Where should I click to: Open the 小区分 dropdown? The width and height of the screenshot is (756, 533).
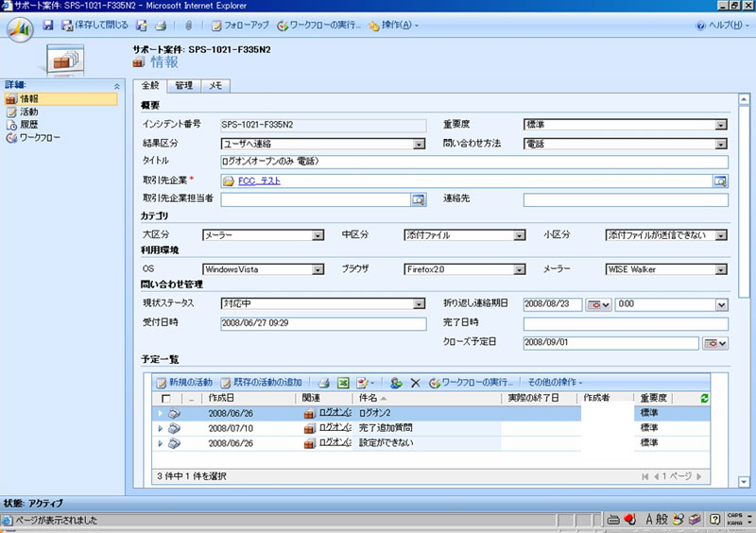pyautogui.click(x=721, y=235)
